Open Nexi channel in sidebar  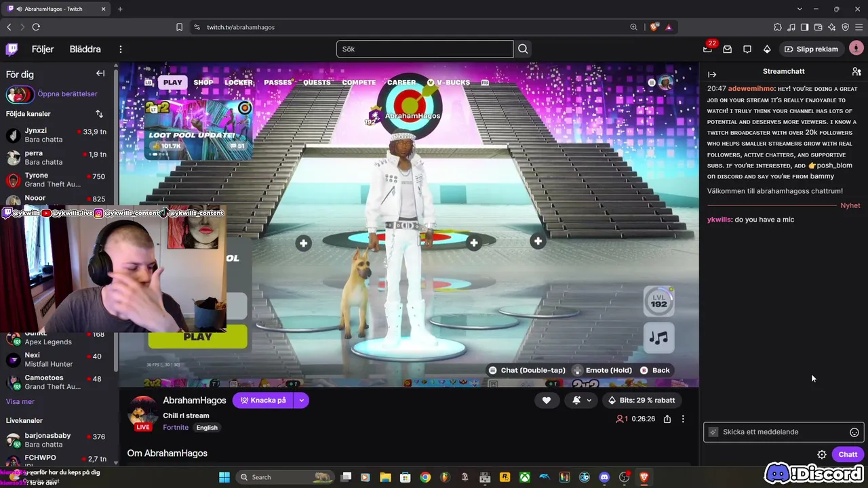coord(57,359)
